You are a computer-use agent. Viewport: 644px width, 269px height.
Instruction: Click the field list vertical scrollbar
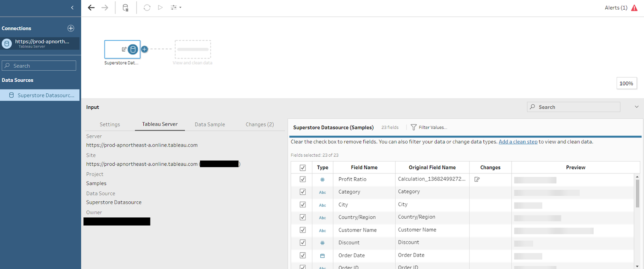637,193
